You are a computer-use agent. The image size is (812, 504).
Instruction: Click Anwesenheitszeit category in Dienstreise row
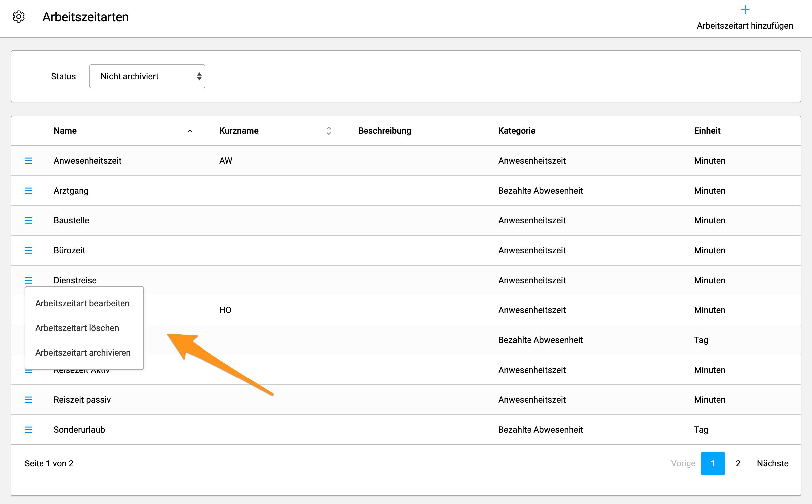click(532, 280)
